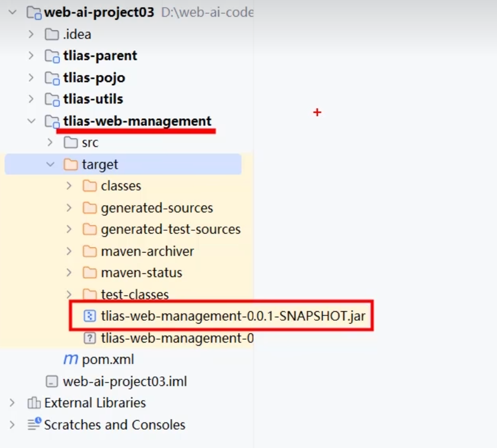
Task: Click the tlias-pojo module folder icon
Action: (52, 78)
